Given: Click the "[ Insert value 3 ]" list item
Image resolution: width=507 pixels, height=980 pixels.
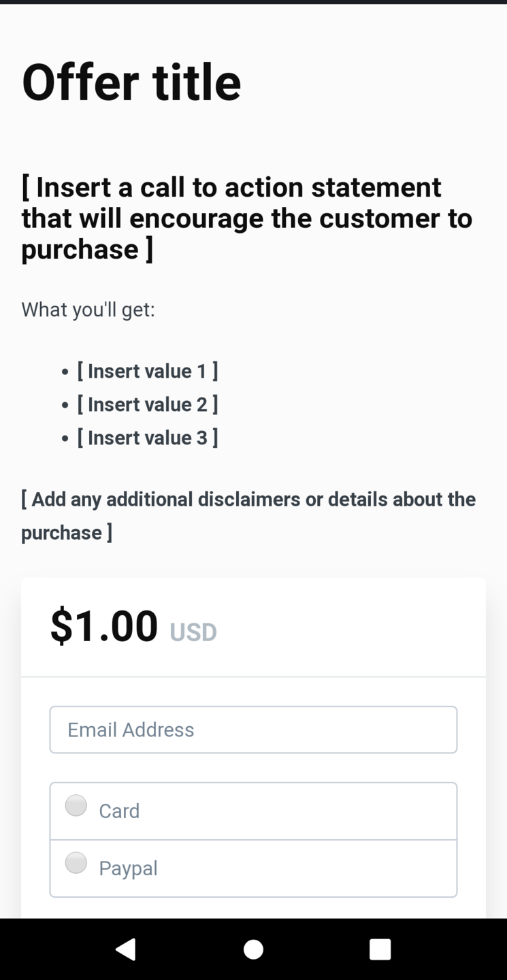Looking at the screenshot, I should 148,438.
